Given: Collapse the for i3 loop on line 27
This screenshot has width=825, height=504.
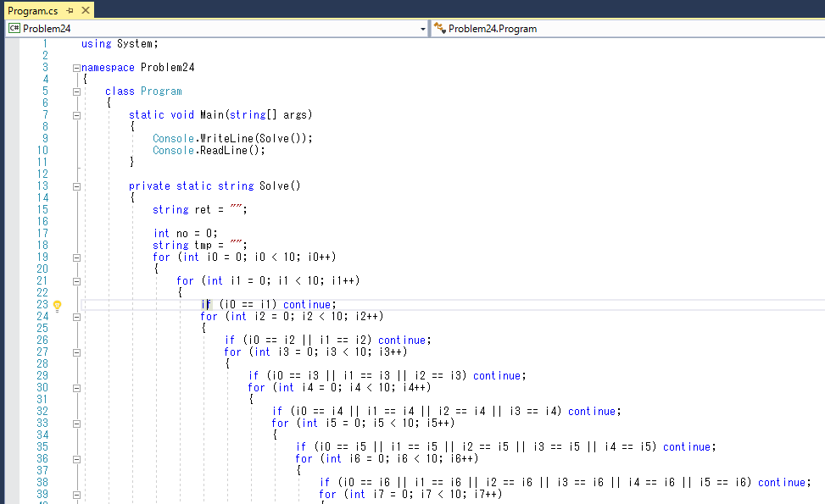Looking at the screenshot, I should pyautogui.click(x=76, y=352).
